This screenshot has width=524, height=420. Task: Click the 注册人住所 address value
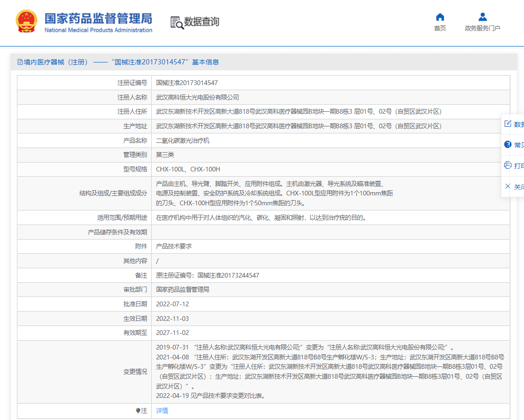tap(299, 112)
